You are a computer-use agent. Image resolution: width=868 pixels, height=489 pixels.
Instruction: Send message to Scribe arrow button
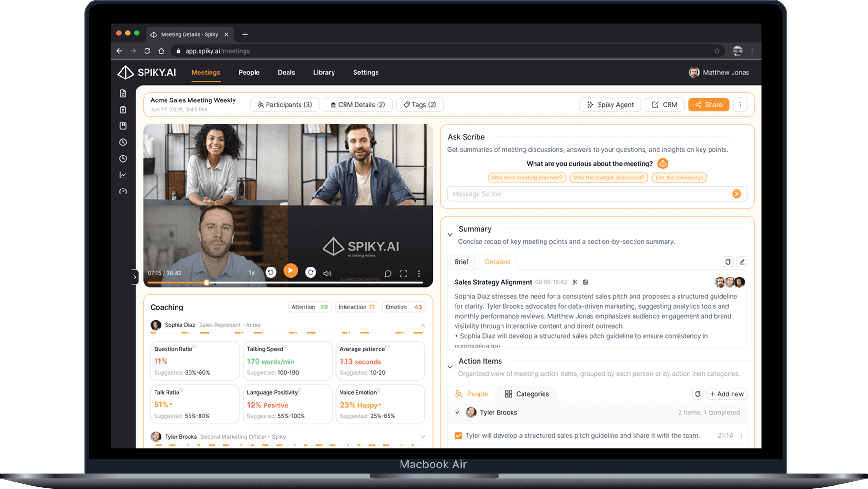click(736, 194)
